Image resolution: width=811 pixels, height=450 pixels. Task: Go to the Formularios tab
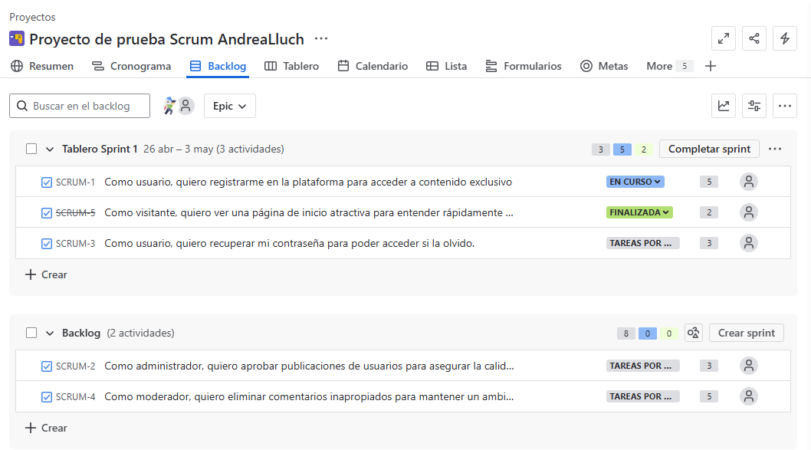[x=523, y=66]
